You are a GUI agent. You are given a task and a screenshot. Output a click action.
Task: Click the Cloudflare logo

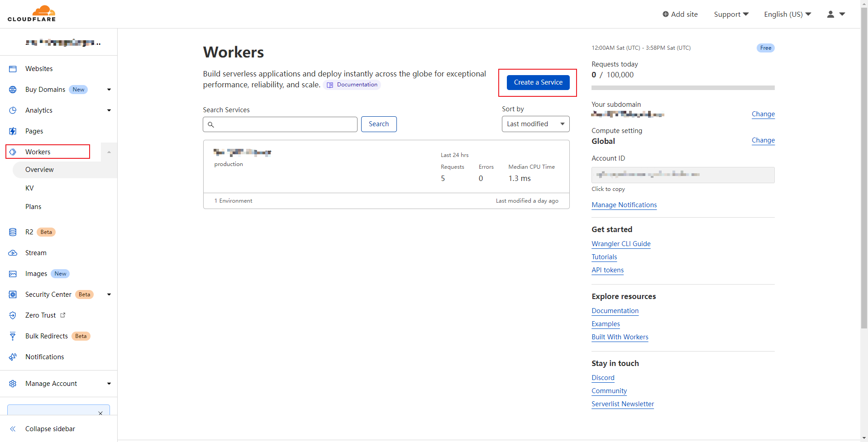pos(32,14)
